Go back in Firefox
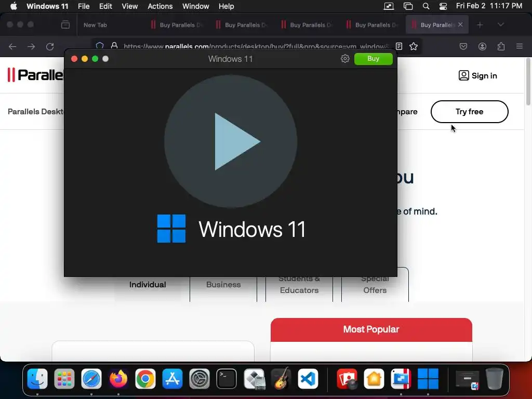 tap(12, 46)
